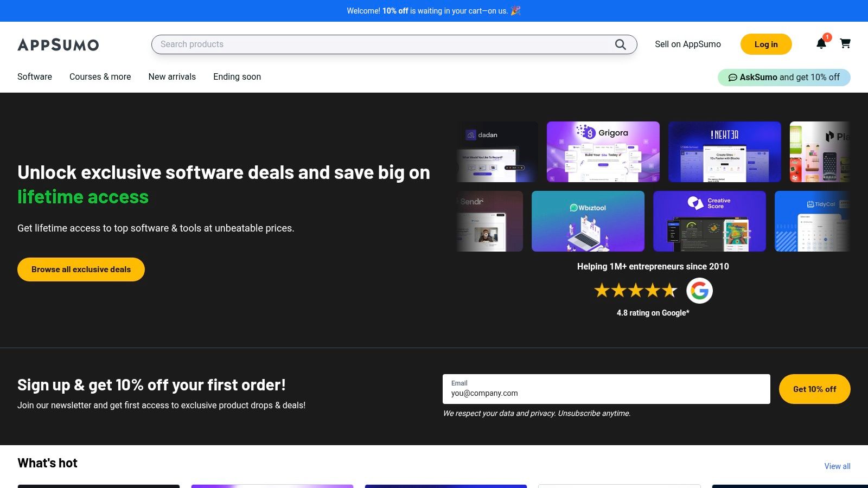
Task: Open the TidyCal deal thumbnail
Action: [812, 221]
